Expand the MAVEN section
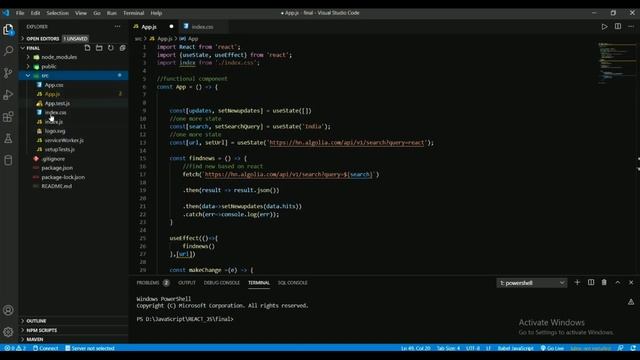 [x=73, y=340]
